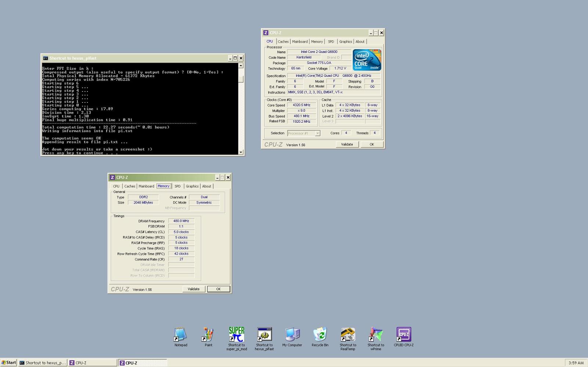Close the hexus_pifast console window
Image resolution: width=588 pixels, height=367 pixels.
click(241, 58)
